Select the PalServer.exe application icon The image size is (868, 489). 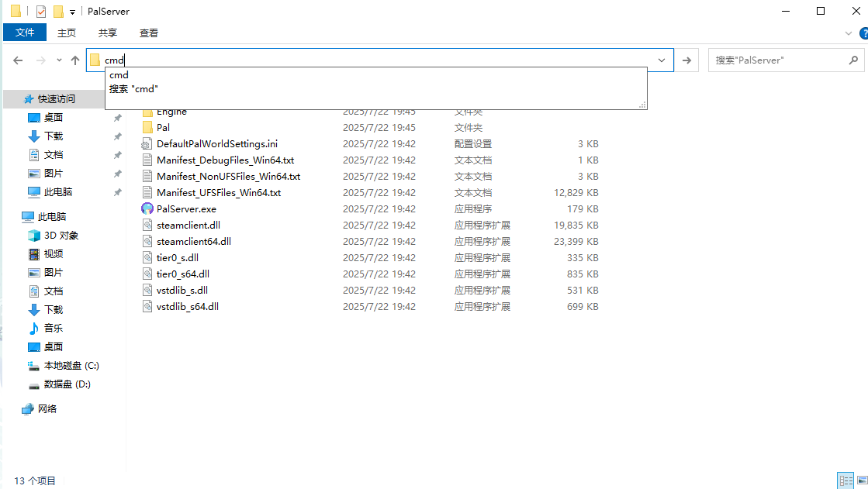tap(147, 208)
